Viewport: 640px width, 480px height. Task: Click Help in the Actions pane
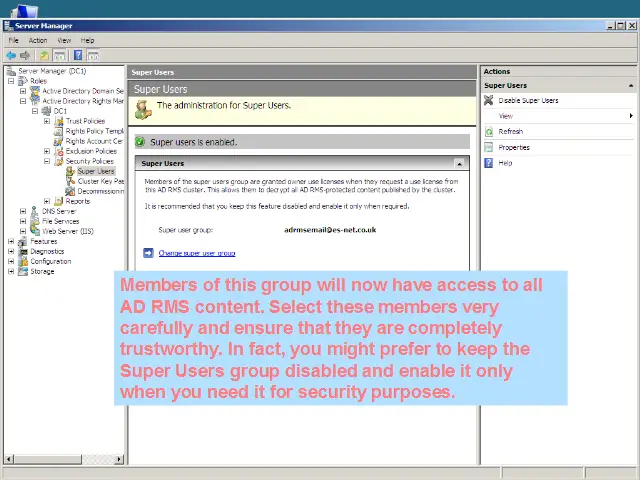pyautogui.click(x=505, y=163)
